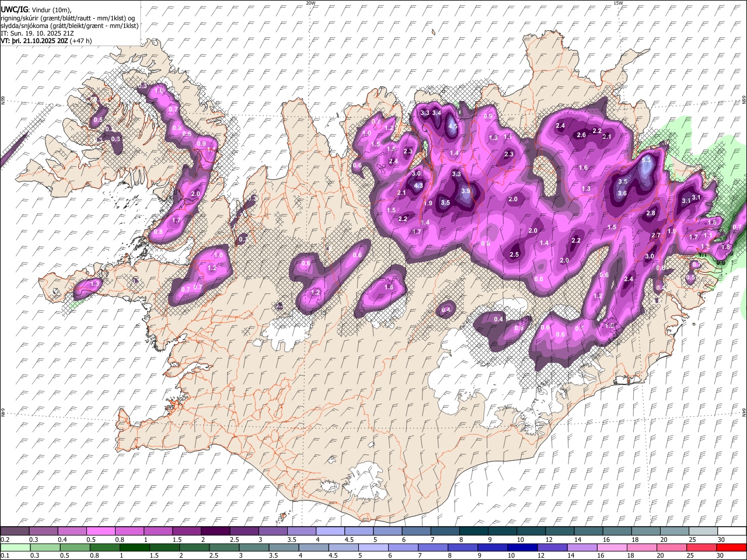Click the 2.7 snowfall value on map
The image size is (747, 560).
[x=655, y=235]
